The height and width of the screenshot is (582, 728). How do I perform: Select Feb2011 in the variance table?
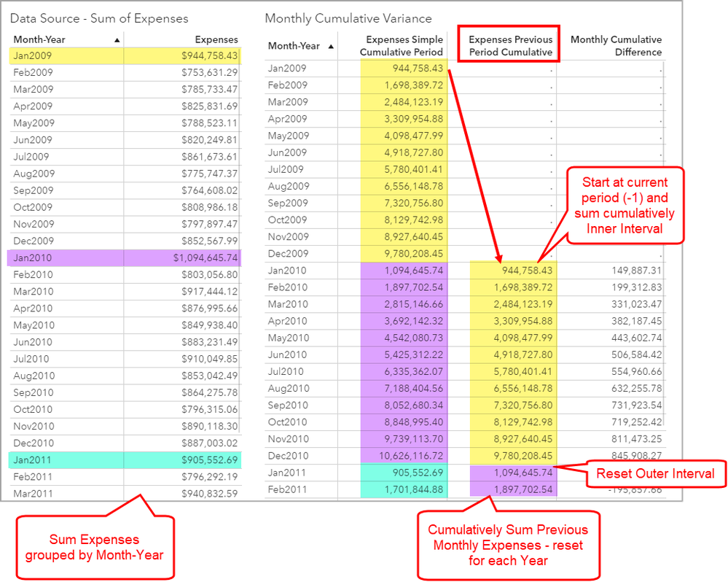tap(287, 489)
